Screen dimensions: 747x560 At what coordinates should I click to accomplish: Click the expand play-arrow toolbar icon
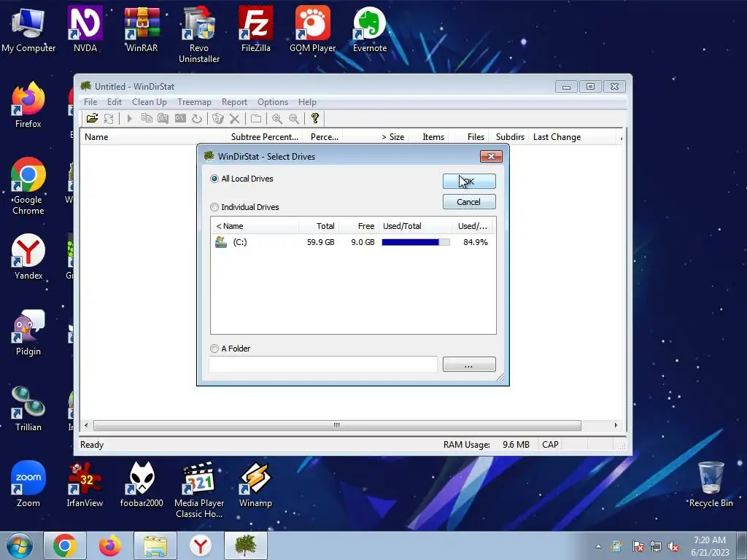pos(130,119)
